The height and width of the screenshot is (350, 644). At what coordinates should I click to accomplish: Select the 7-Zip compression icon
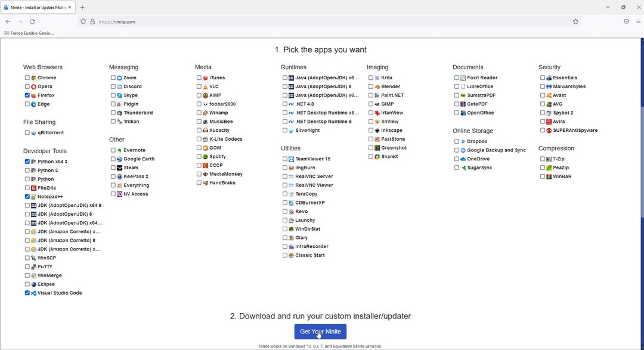pyautogui.click(x=549, y=159)
